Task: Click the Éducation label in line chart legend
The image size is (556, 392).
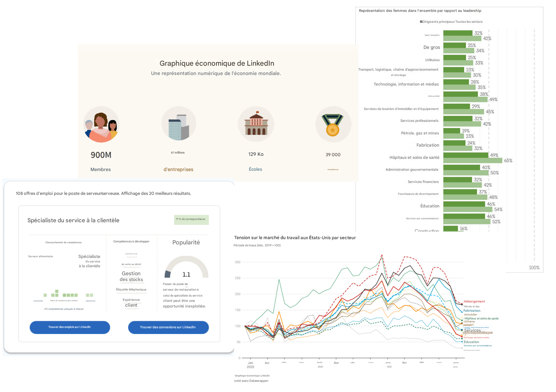Action: [x=471, y=342]
